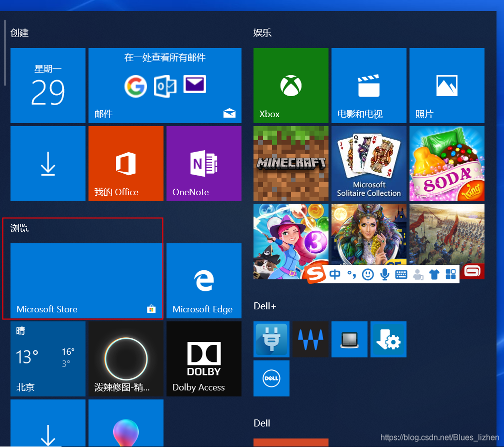The image size is (504, 447).
Task: Click the Sogou user account icon
Action: [x=418, y=274]
